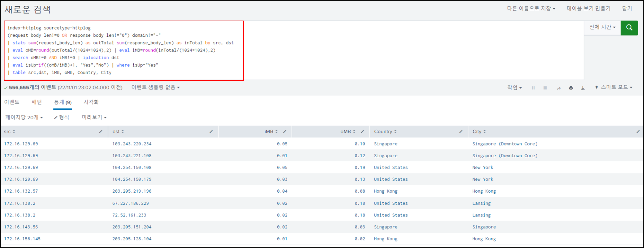
Task: Click dst value 203.205.128.104
Action: (132, 239)
